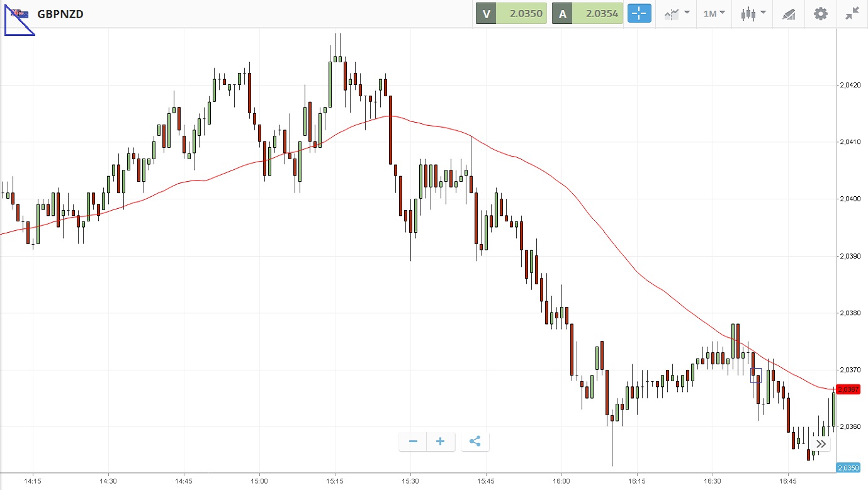Toggle the blue crosshair cursor button
Image resolution: width=868 pixels, height=490 pixels.
(639, 13)
